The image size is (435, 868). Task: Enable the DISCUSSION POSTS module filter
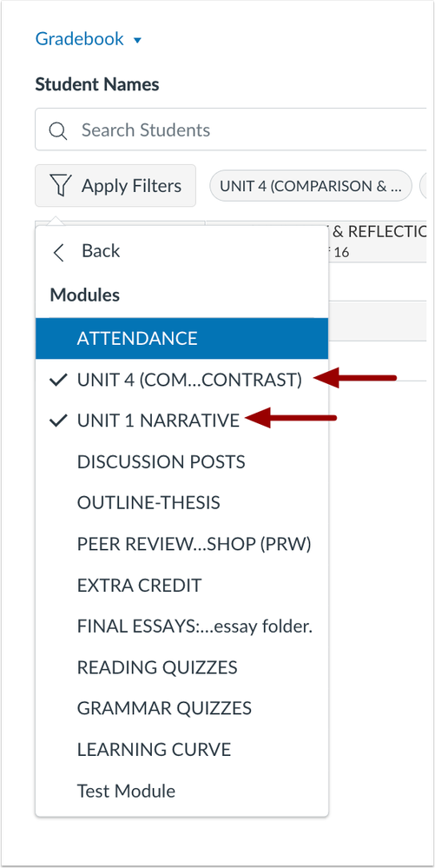point(182,461)
